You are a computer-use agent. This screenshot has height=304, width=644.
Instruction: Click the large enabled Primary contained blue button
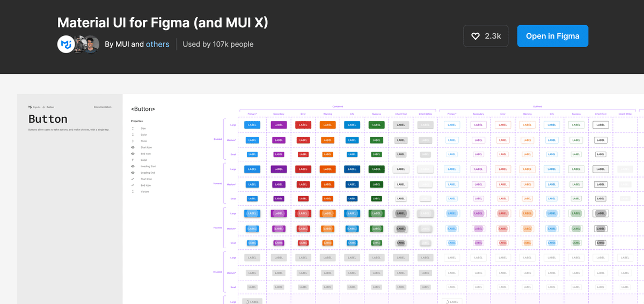(x=252, y=125)
